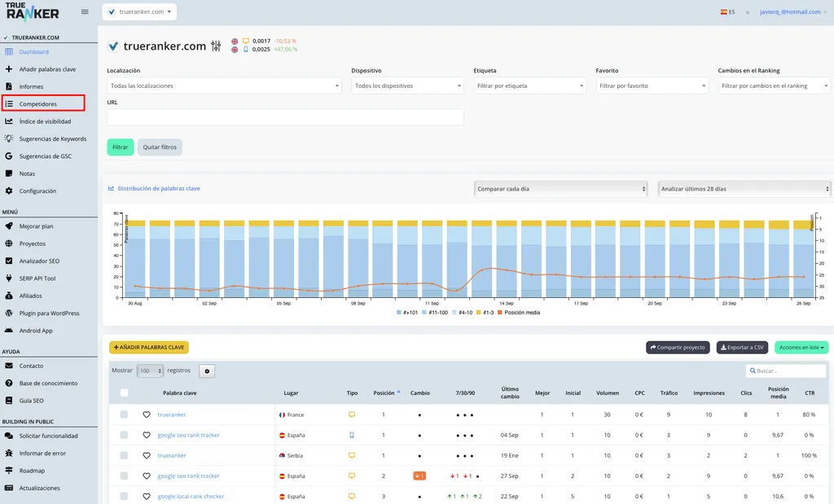The height and width of the screenshot is (504, 834).
Task: Check the google seo rank tracker position 2 checkbox
Action: pyautogui.click(x=124, y=476)
